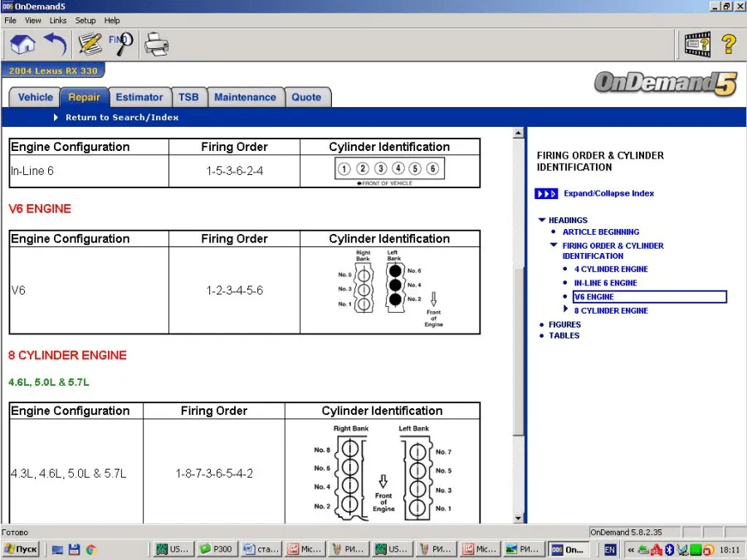Click the red 8 CYLINDER ENGINE heading
The height and width of the screenshot is (560, 747).
68,355
